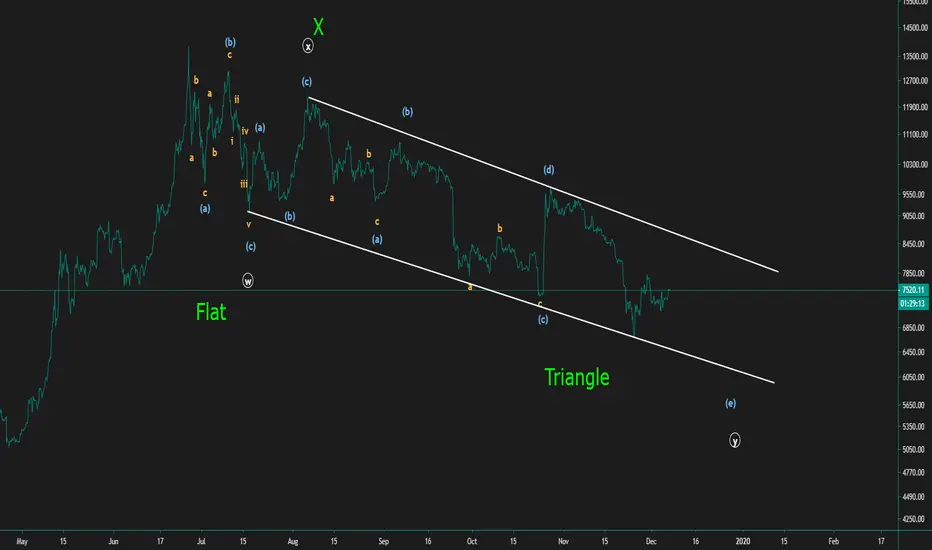The width and height of the screenshot is (932, 550).
Task: Click the 5050.00 price axis label
Action: [x=915, y=450]
